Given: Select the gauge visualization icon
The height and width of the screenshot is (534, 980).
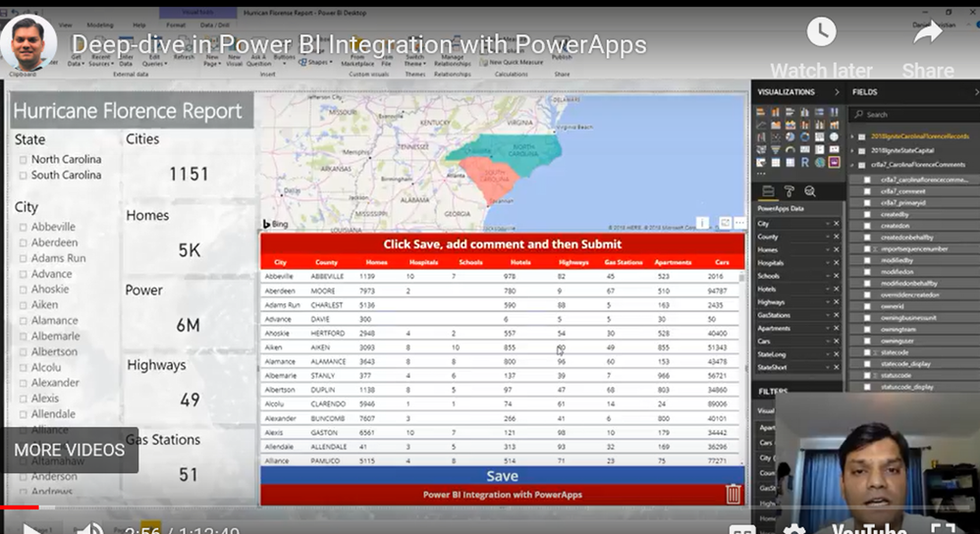Looking at the screenshot, I should tap(790, 150).
